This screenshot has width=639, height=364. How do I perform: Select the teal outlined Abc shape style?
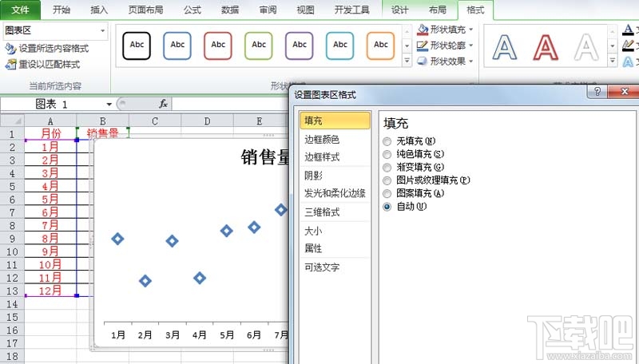pyautogui.click(x=340, y=45)
